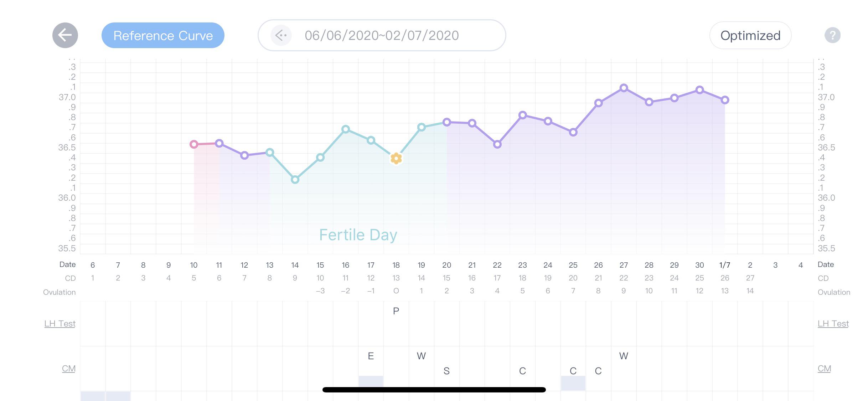868x401 pixels.
Task: Select the pink temperature point on June 10
Action: coord(194,144)
